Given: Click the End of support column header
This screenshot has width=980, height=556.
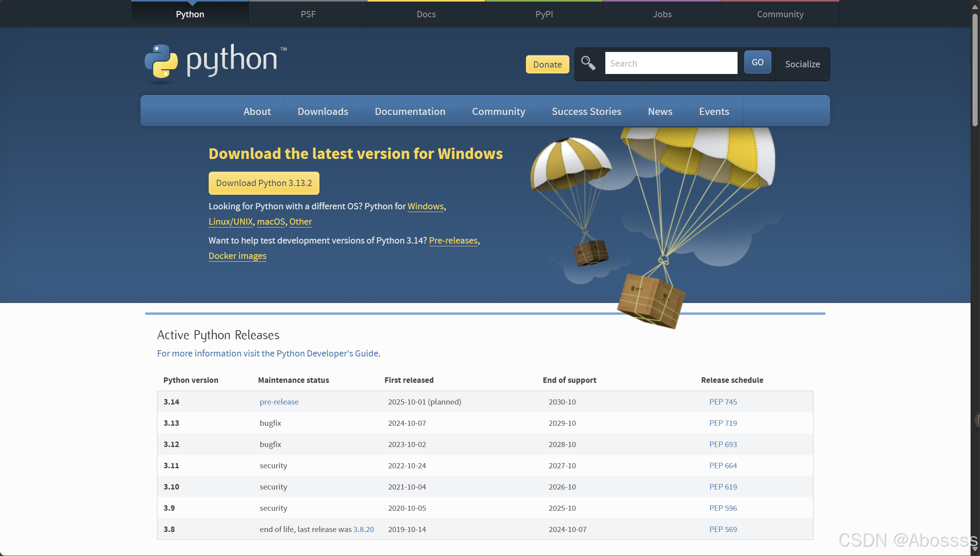Looking at the screenshot, I should 569,380.
